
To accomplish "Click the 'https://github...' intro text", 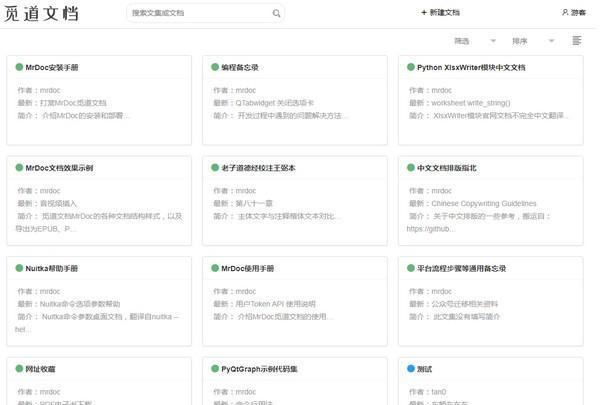I will pyautogui.click(x=430, y=229).
